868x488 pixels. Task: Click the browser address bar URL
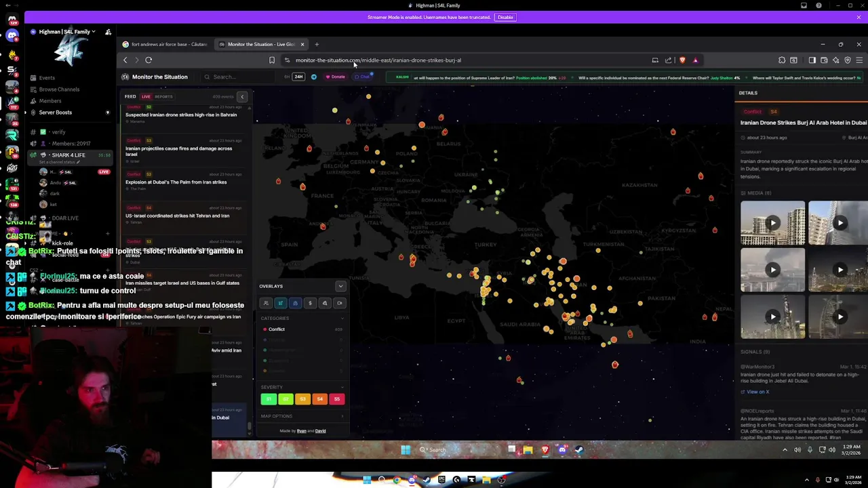click(x=378, y=60)
